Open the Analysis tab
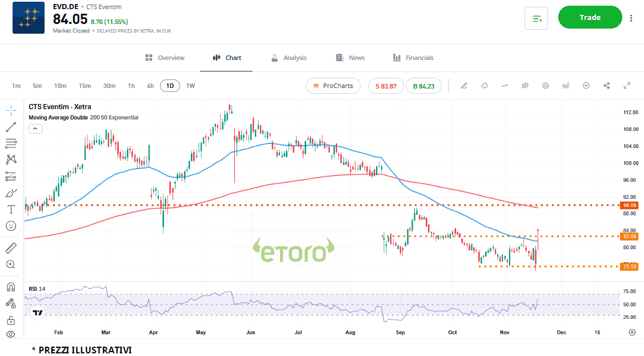 [289, 58]
